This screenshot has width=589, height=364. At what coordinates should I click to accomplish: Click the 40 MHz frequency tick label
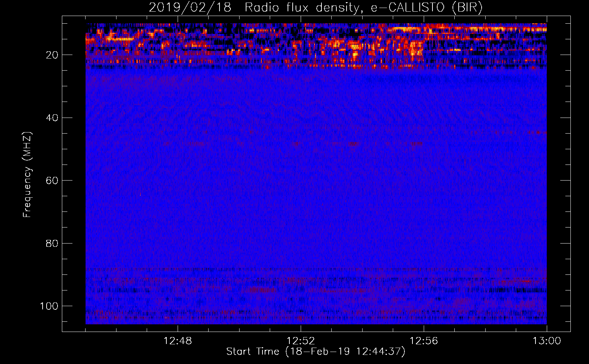pyautogui.click(x=52, y=118)
